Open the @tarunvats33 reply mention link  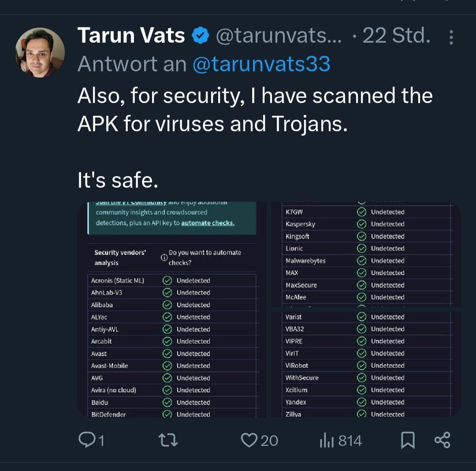coord(261,64)
